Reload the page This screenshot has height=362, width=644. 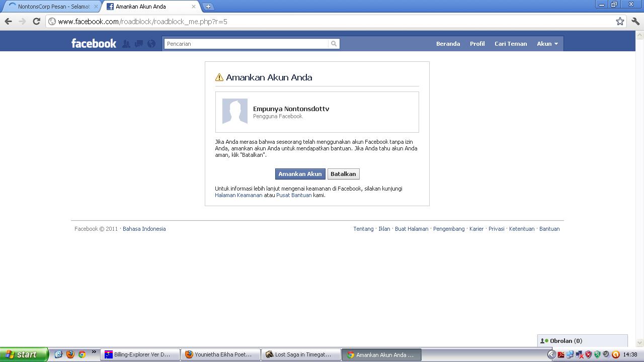point(36,21)
